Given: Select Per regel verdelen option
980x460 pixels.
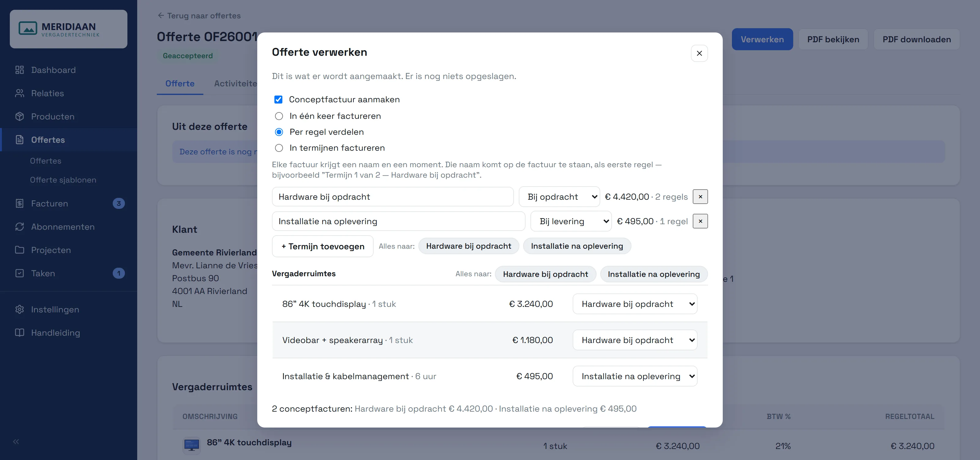Looking at the screenshot, I should coord(279,132).
